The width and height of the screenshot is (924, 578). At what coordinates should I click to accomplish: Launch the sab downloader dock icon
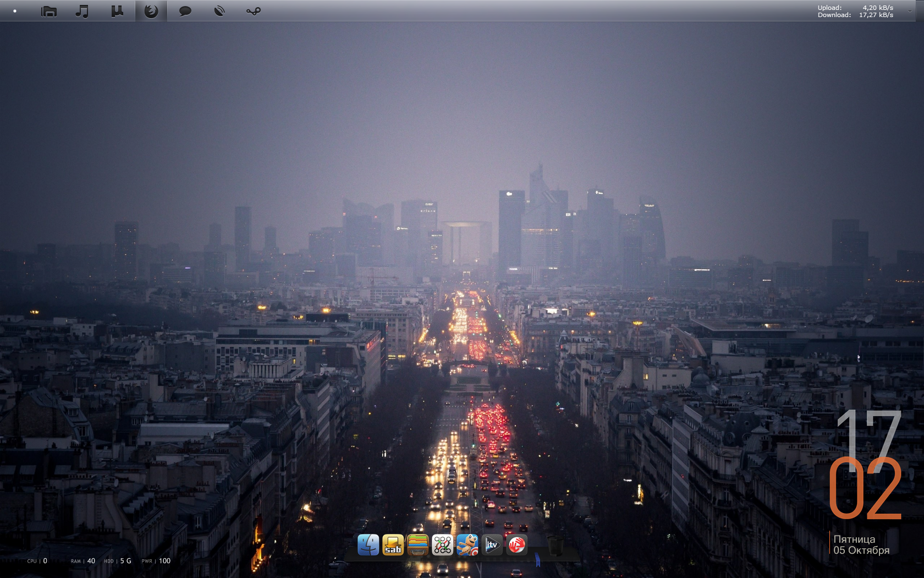click(393, 545)
